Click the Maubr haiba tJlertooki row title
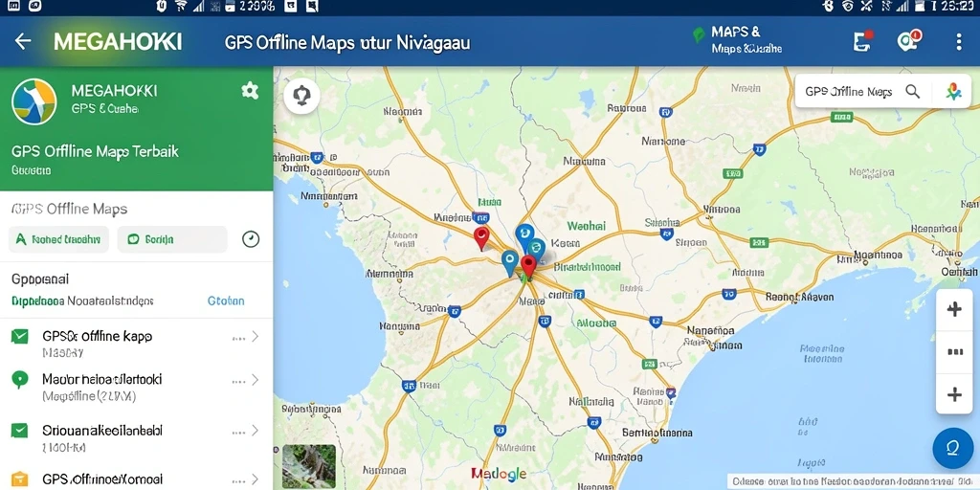This screenshot has width=980, height=490. click(x=101, y=379)
